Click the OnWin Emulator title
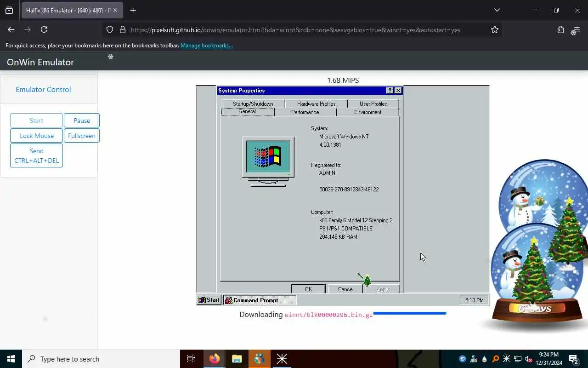This screenshot has height=368, width=588. click(40, 62)
